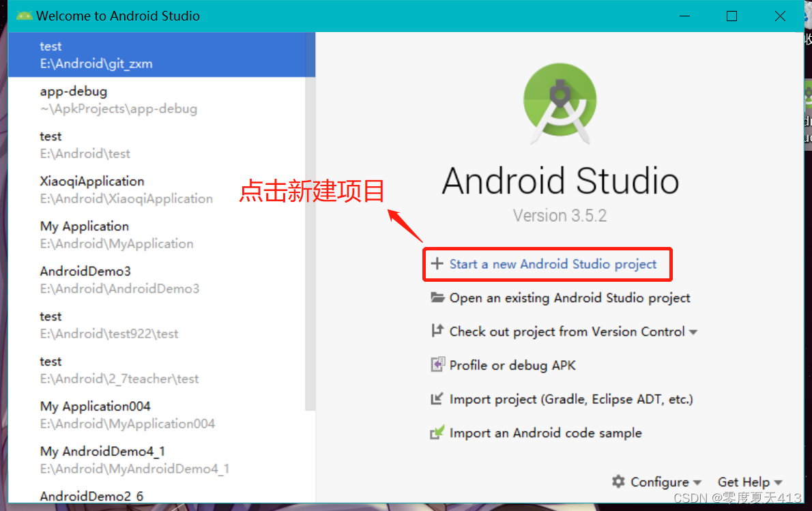
Task: Click the Configure gear icon
Action: click(618, 482)
